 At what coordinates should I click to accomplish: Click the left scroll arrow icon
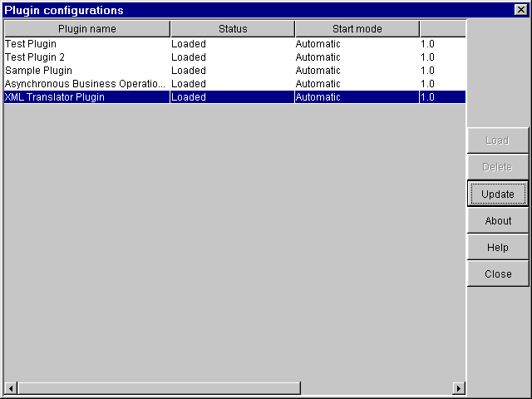tap(11, 388)
